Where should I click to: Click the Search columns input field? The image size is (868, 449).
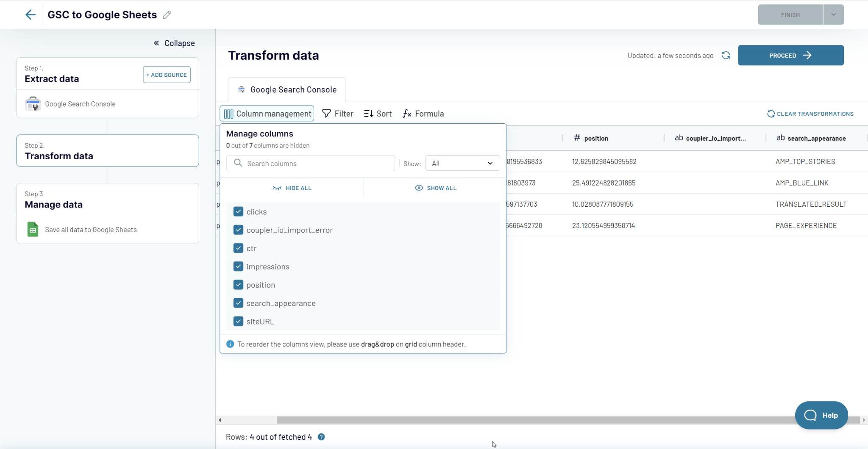310,163
